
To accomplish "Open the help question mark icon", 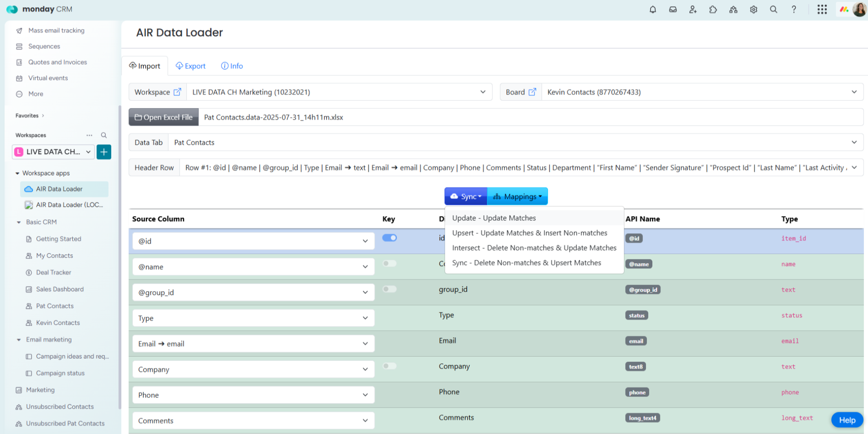I will click(x=794, y=9).
